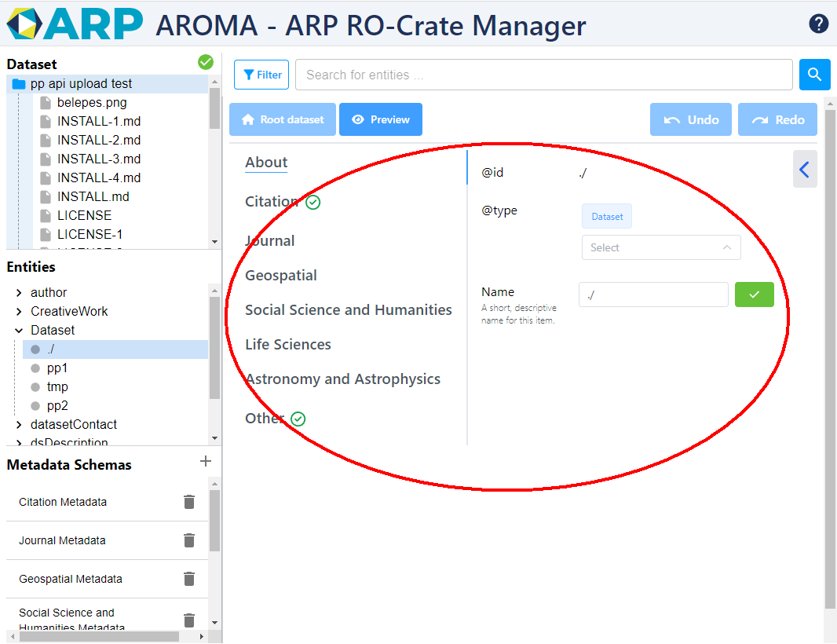Click file icon next to LICENSE
Screen dimensions: 837x644
pos(46,215)
